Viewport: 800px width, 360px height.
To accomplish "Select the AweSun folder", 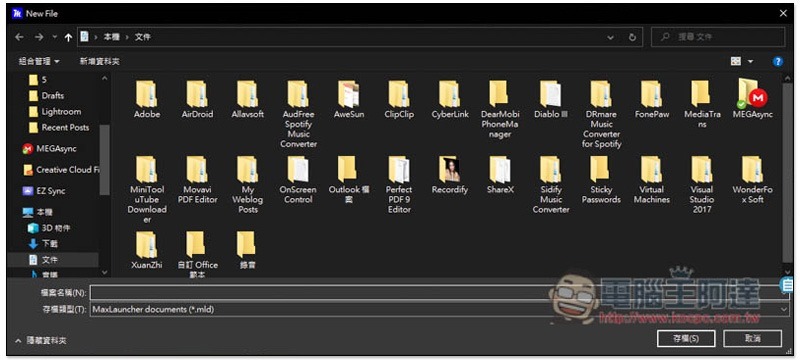I will 349,99.
